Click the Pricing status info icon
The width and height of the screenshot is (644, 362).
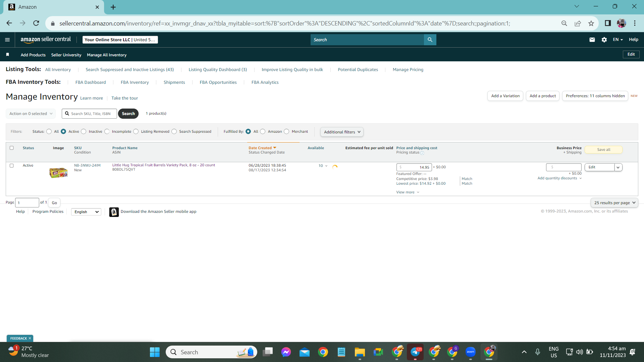click(422, 153)
